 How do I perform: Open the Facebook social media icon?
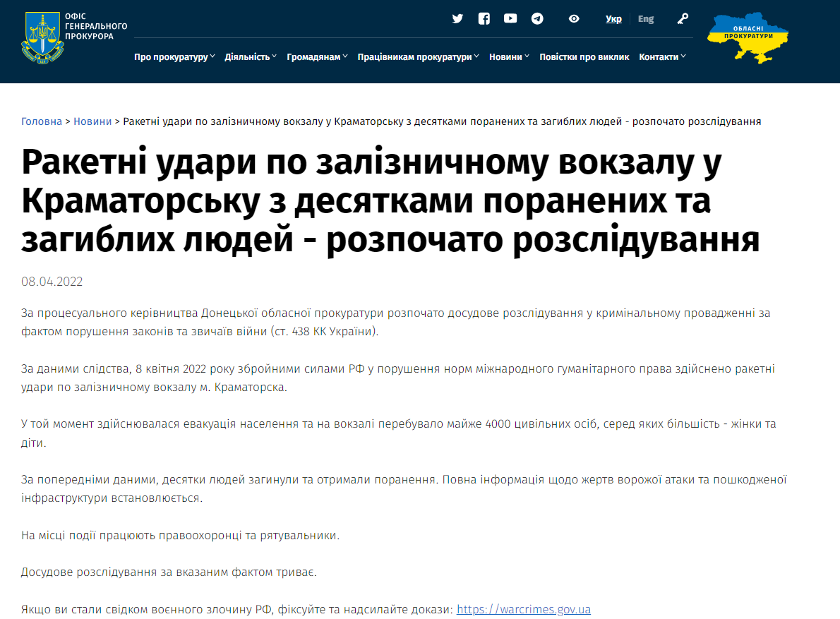(x=484, y=18)
